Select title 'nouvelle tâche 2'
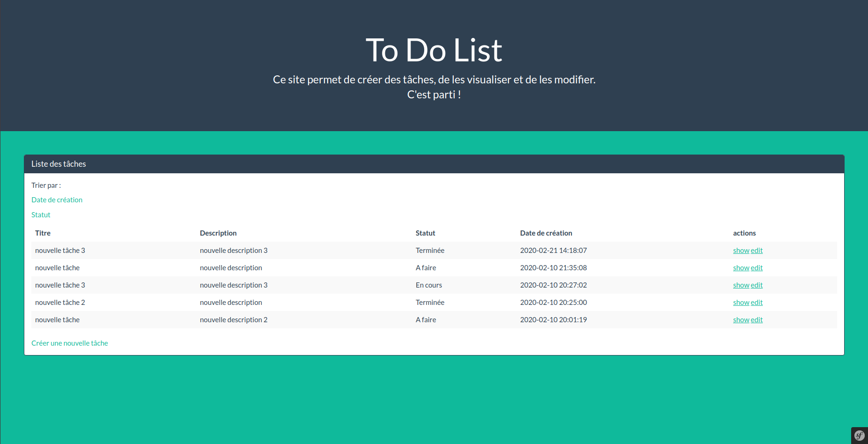The height and width of the screenshot is (444, 868). (60, 303)
